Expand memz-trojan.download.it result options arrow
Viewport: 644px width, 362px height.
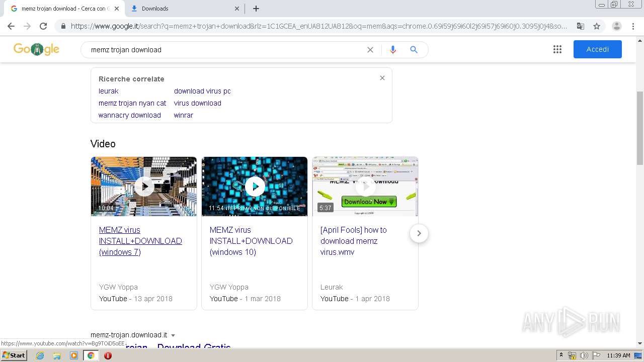(x=173, y=335)
